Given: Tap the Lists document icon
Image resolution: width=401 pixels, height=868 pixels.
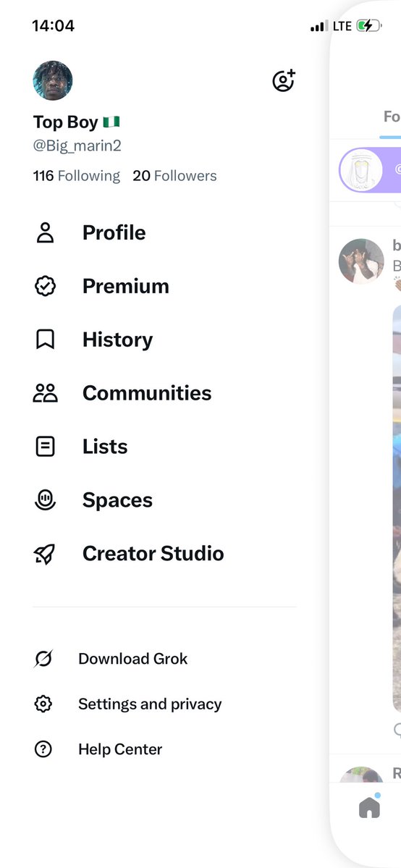Looking at the screenshot, I should point(45,446).
